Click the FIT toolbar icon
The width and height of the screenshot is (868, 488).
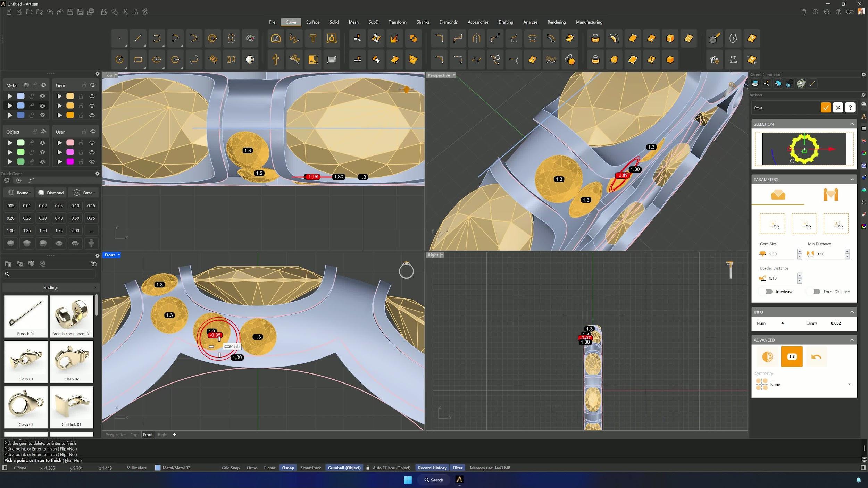(x=733, y=59)
